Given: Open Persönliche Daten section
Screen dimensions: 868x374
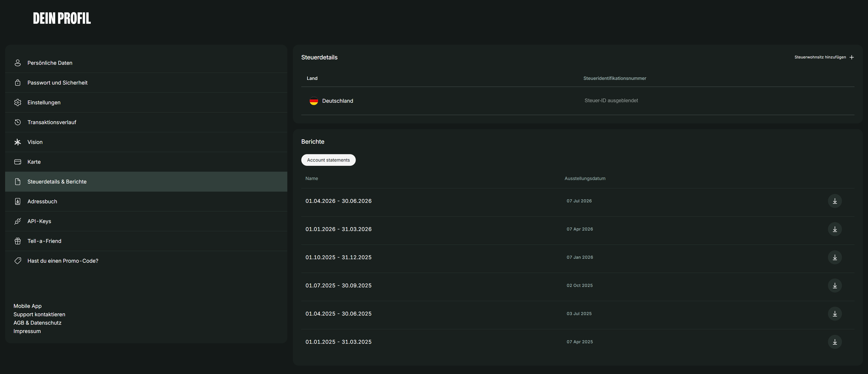Looking at the screenshot, I should [146, 63].
